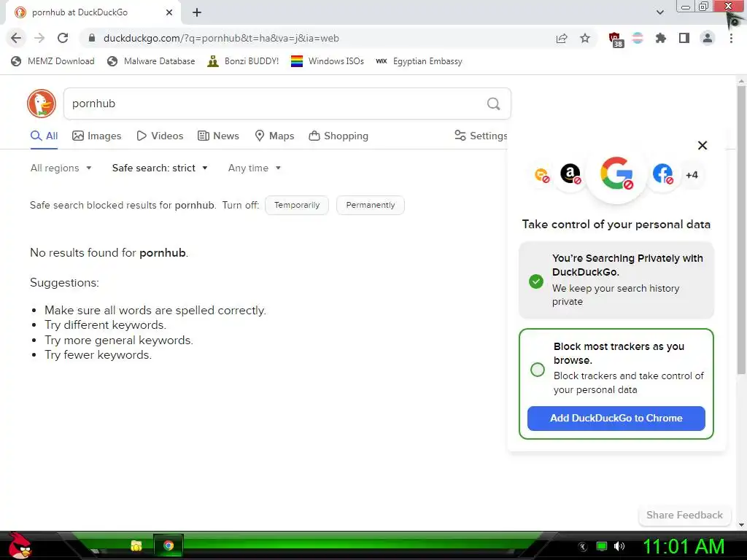Open the tab search chevron in title bar
This screenshot has width=747, height=560.
coord(659,12)
